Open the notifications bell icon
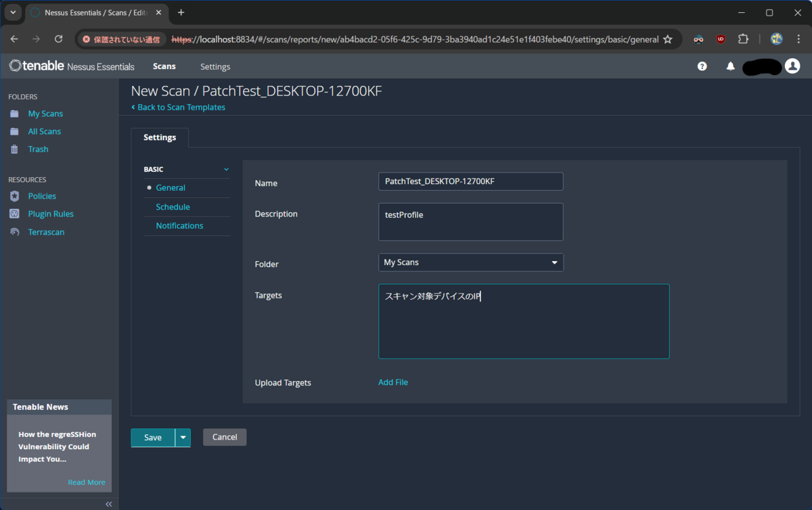The width and height of the screenshot is (812, 510). 731,66
